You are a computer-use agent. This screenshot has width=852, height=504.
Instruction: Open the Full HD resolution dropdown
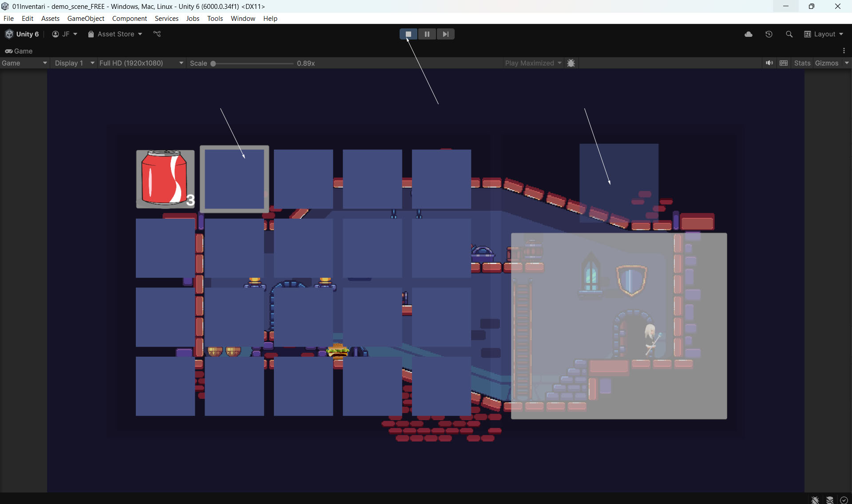click(x=141, y=63)
